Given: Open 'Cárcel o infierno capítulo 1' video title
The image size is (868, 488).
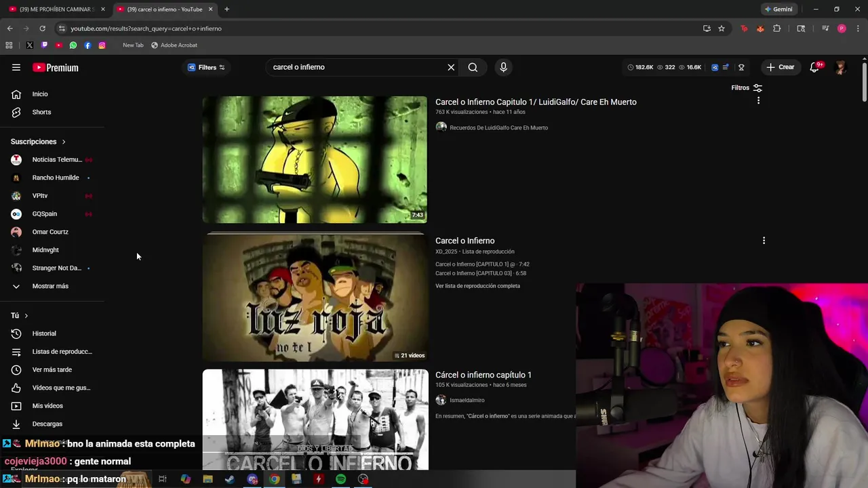Looking at the screenshot, I should pyautogui.click(x=484, y=375).
